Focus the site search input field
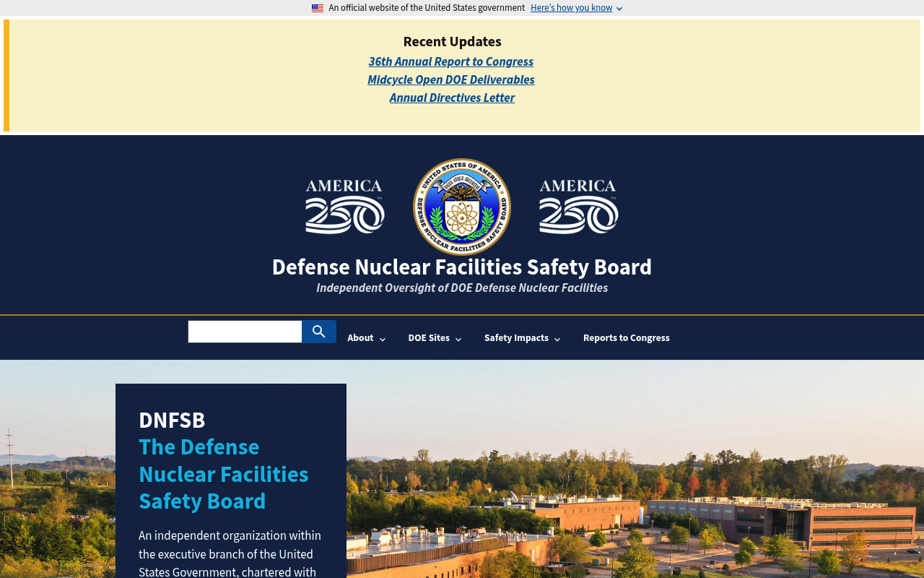 tap(245, 332)
